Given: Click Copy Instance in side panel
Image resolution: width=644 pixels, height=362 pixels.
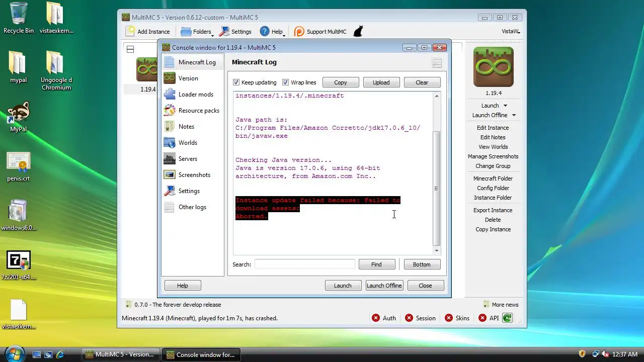Looking at the screenshot, I should tap(493, 229).
